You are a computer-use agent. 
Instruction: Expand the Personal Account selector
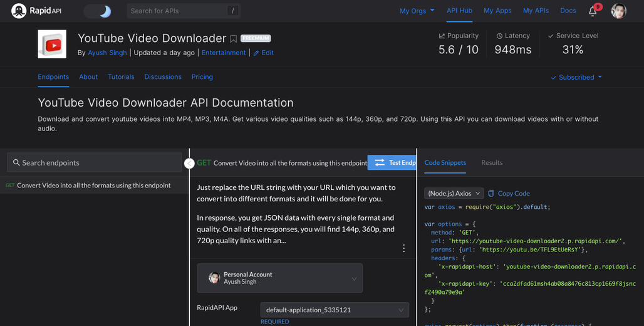point(279,278)
